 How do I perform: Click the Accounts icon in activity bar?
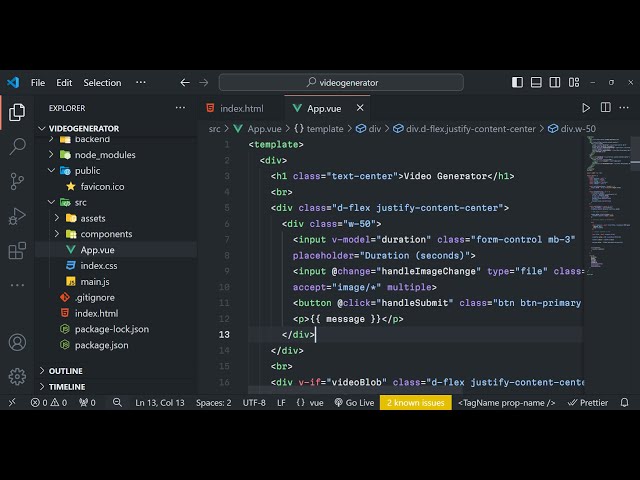17,342
